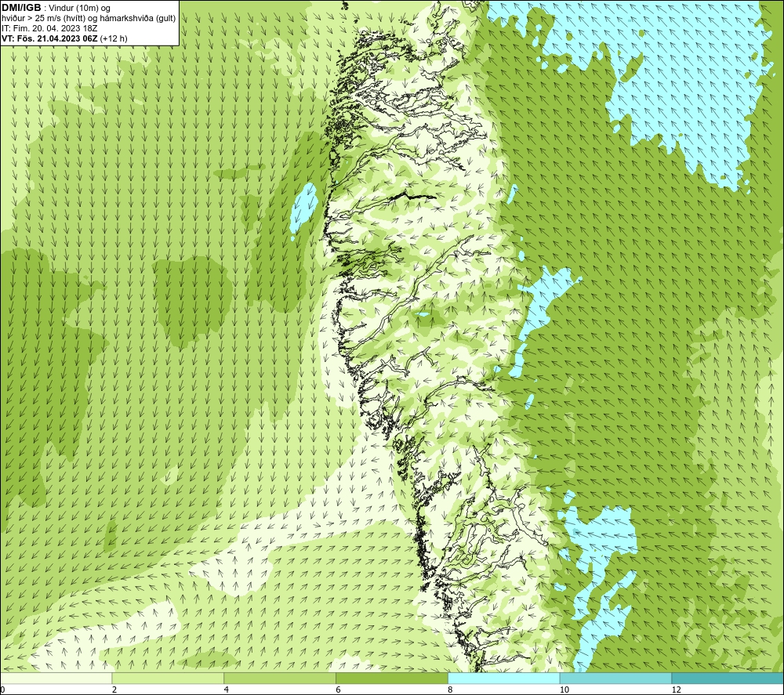Click the scale label '4'

pos(227,690)
